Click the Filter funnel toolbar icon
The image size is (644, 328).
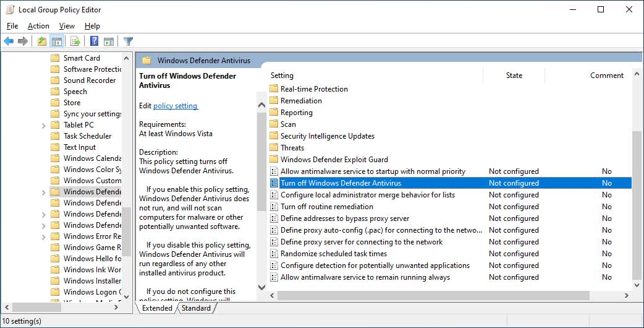129,41
